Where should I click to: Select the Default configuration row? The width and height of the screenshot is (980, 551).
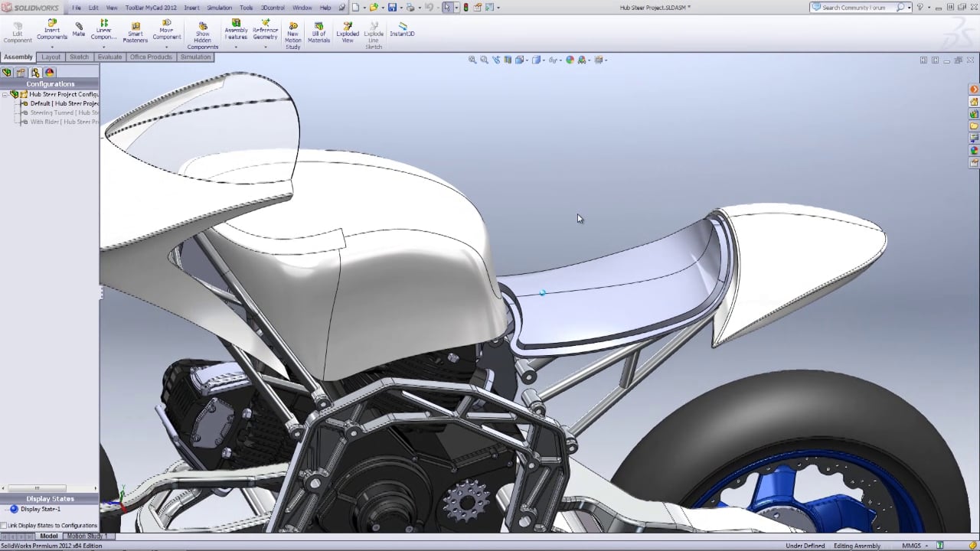coord(60,103)
